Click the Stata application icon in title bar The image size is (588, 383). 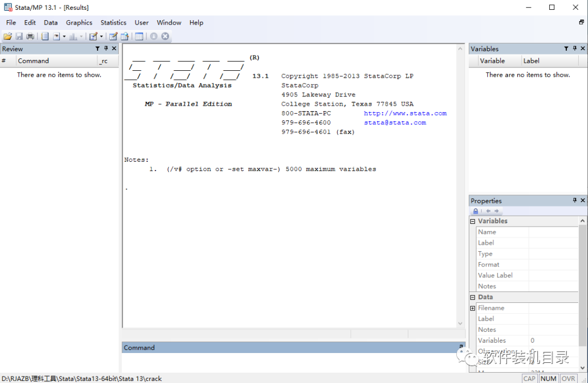coord(8,7)
